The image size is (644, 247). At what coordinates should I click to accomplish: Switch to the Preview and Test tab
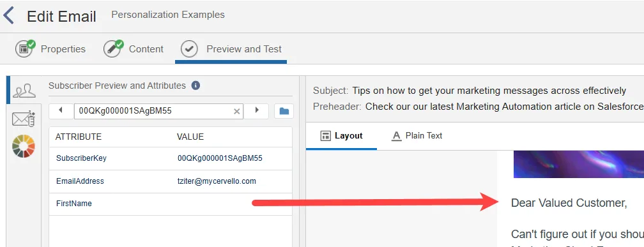231,49
